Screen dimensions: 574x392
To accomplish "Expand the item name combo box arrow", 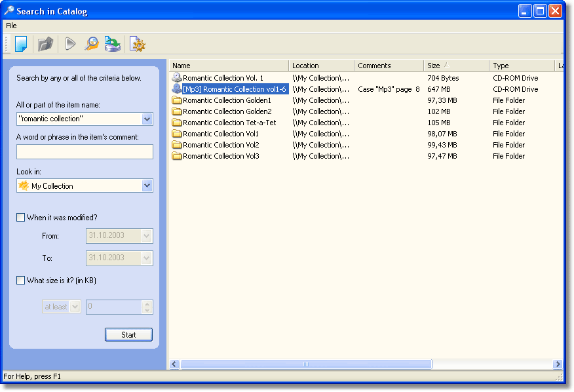I will (147, 119).
